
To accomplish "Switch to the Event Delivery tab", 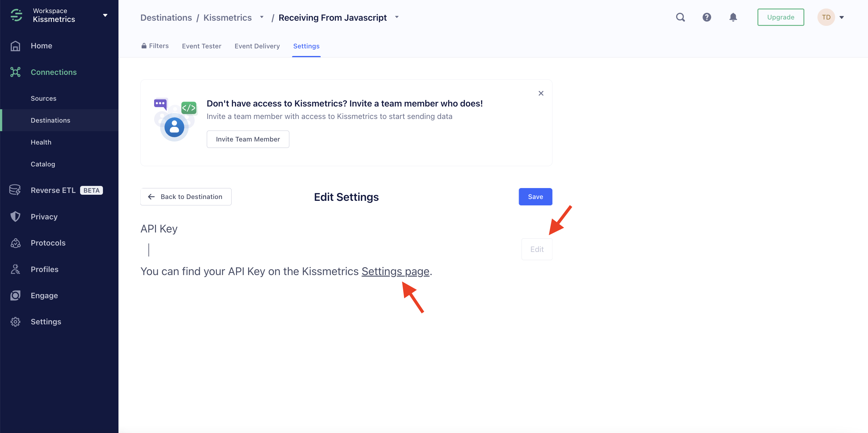I will point(257,46).
